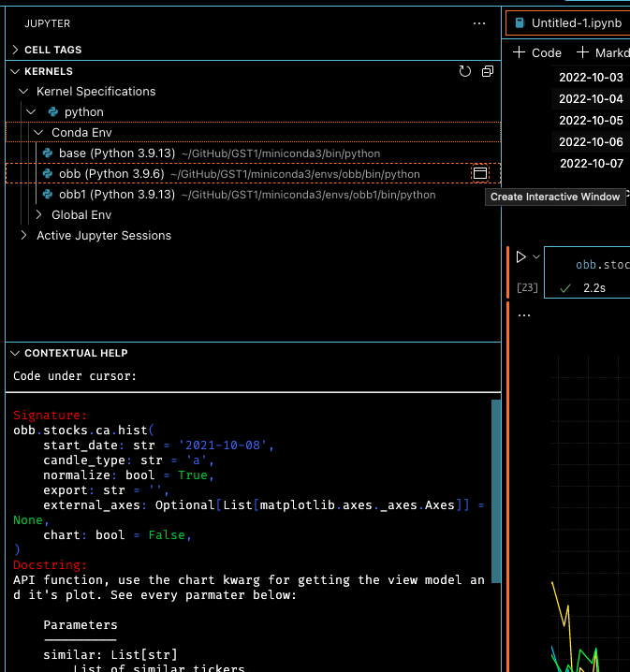The width and height of the screenshot is (630, 672).
Task: Select the obb1 (Python 3.9.13) kernel
Action: [x=254, y=194]
